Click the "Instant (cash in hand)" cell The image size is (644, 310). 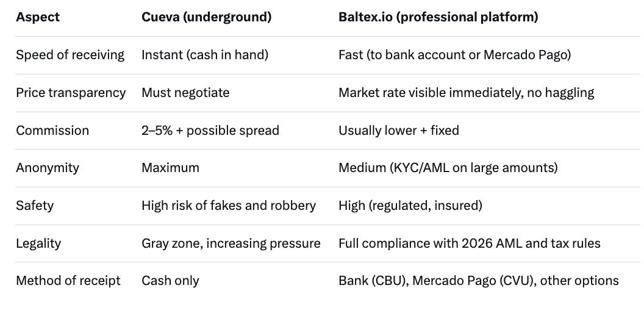pyautogui.click(x=204, y=55)
